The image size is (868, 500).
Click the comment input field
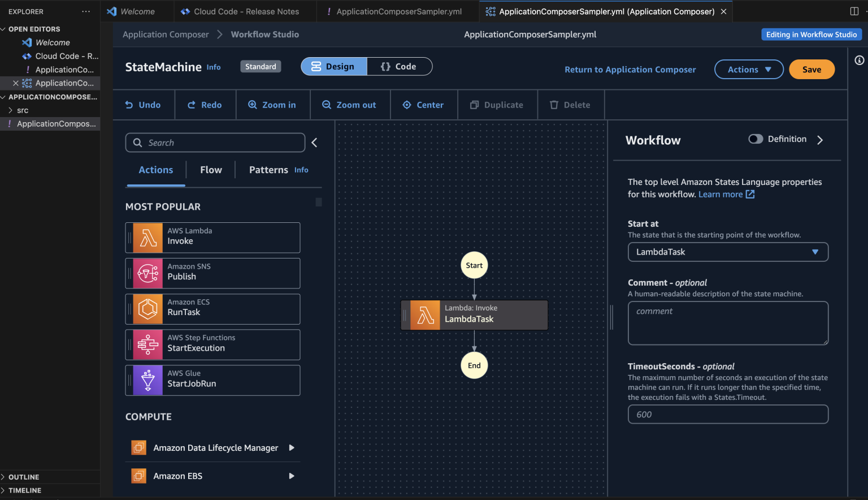tap(728, 322)
